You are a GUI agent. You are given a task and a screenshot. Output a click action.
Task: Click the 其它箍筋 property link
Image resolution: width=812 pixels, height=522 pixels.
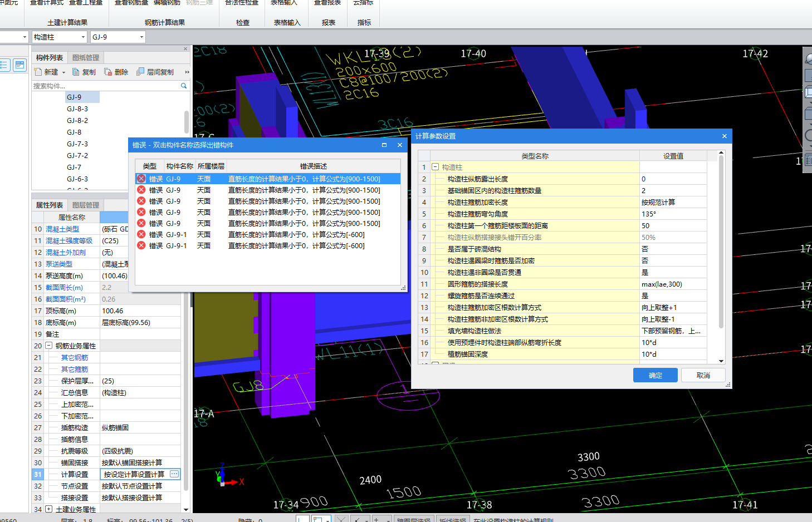(x=75, y=369)
